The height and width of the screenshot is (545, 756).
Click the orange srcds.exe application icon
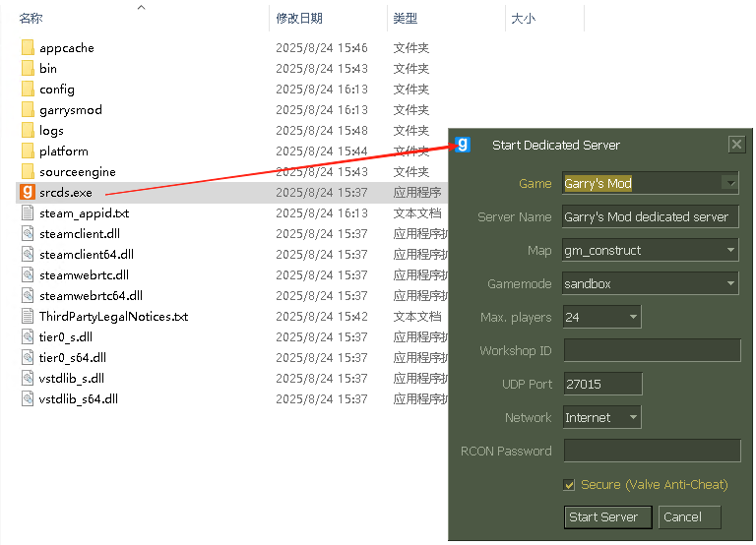point(28,192)
